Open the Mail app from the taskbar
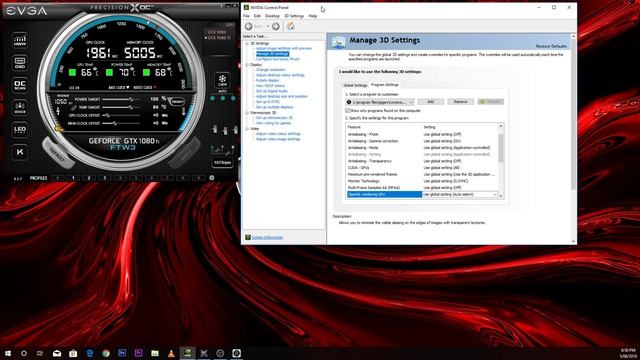 [57, 353]
